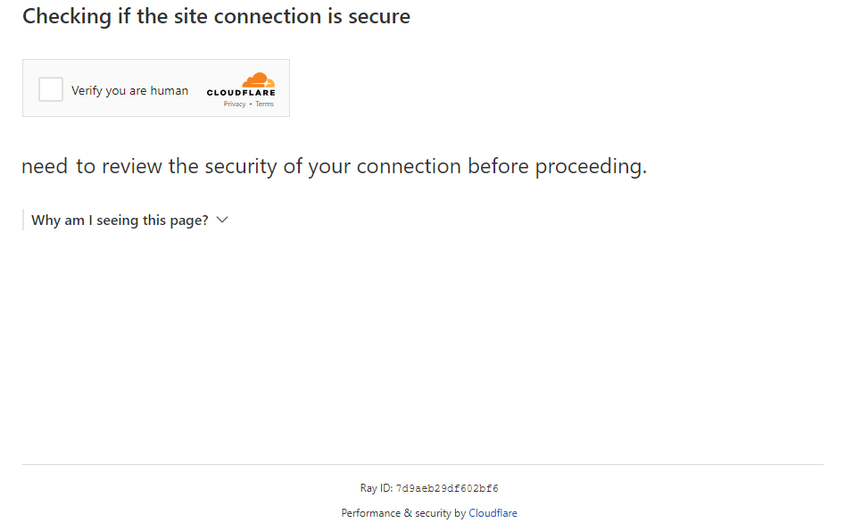Tick the human verification checkbox

tap(51, 90)
